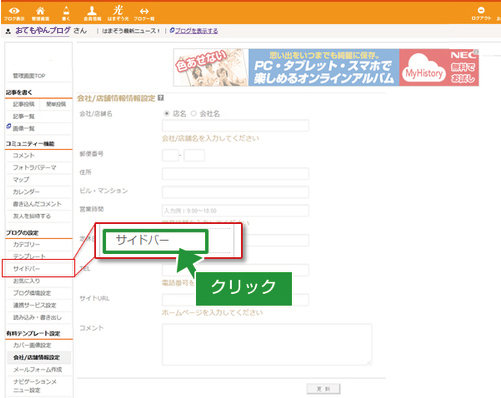The height and width of the screenshot is (398, 501).
Task: Select the 店名 radio button
Action: [x=166, y=114]
